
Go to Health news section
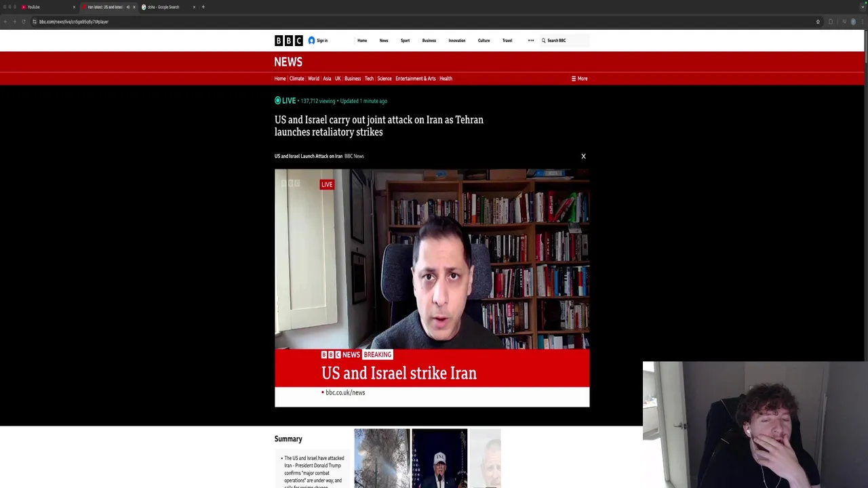[446, 79]
